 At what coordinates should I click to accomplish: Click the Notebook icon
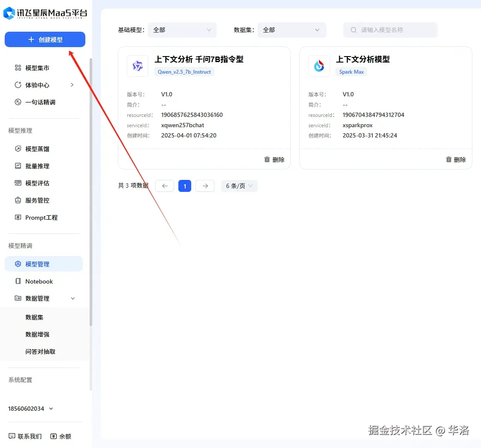18,281
